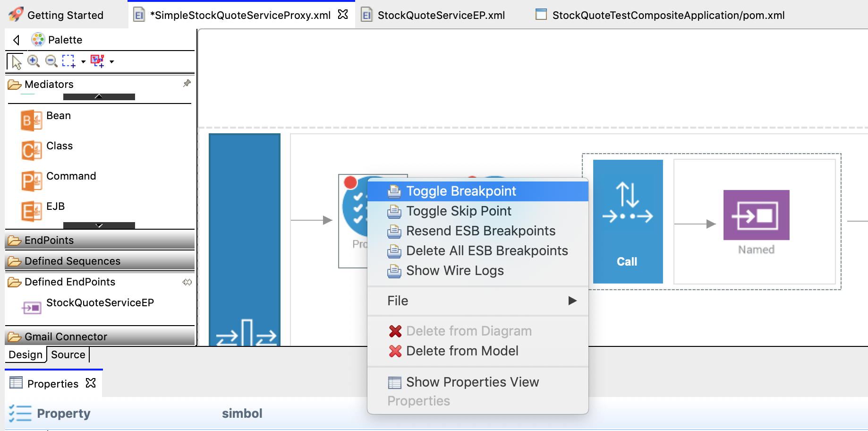Choose Delete from Model
This screenshot has height=431, width=868.
477,351
